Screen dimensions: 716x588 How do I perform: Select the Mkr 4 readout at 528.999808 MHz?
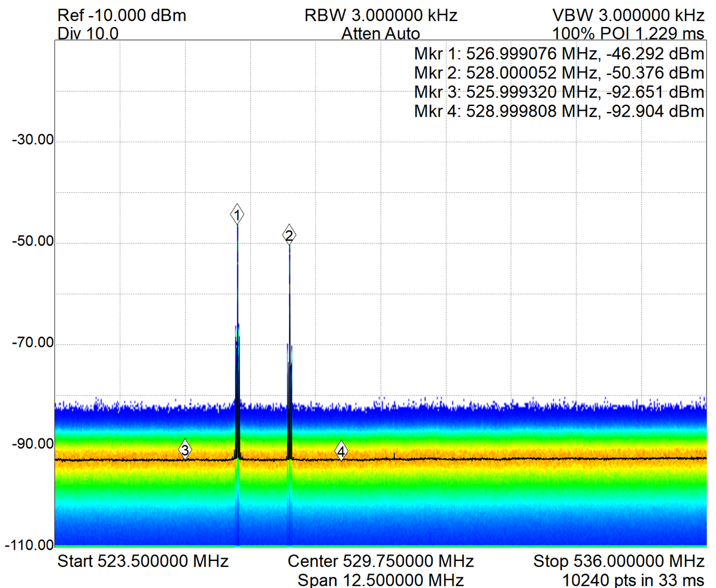pyautogui.click(x=559, y=111)
